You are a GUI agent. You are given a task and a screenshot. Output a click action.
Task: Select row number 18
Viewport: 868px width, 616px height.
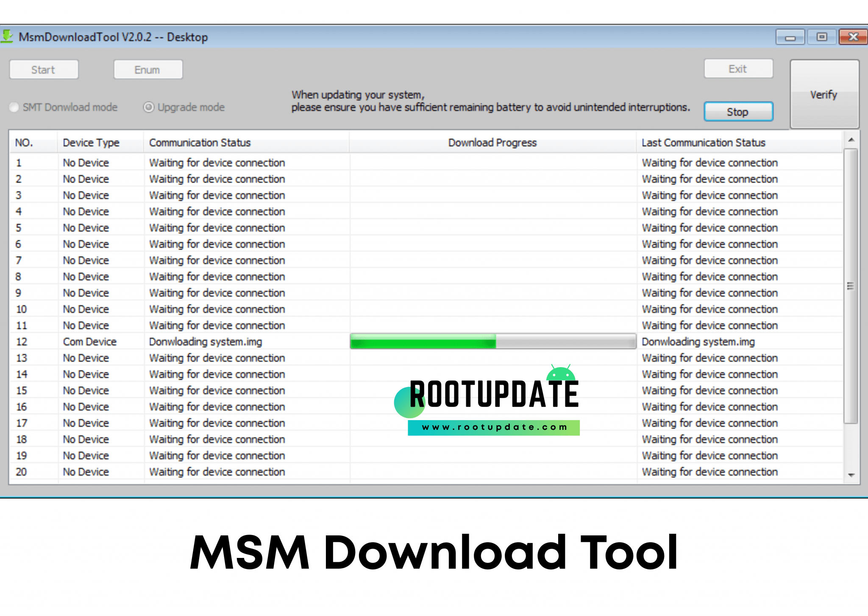[x=22, y=439]
